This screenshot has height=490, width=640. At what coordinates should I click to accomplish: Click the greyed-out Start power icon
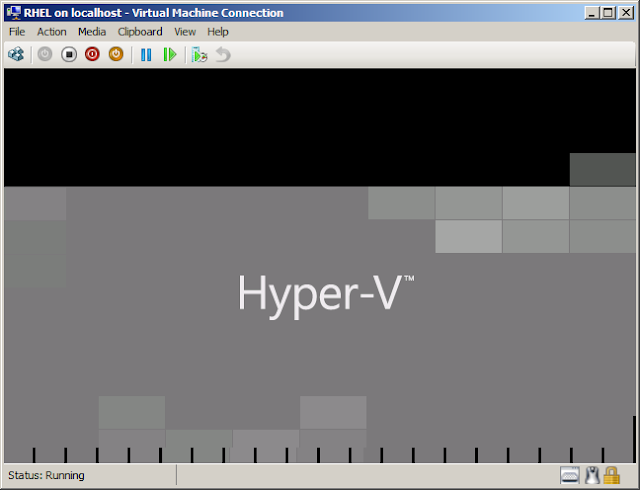[45, 54]
